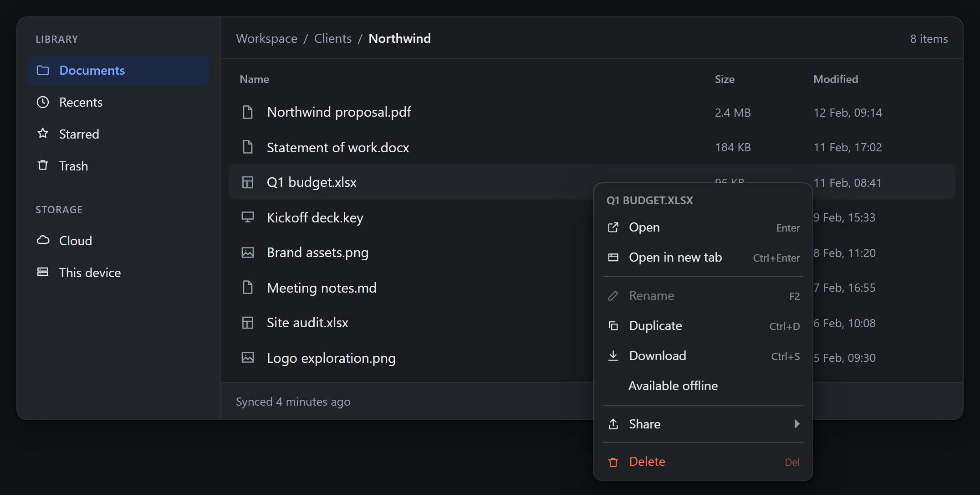Click the Synced 4 minutes ago status
980x495 pixels.
coord(293,402)
